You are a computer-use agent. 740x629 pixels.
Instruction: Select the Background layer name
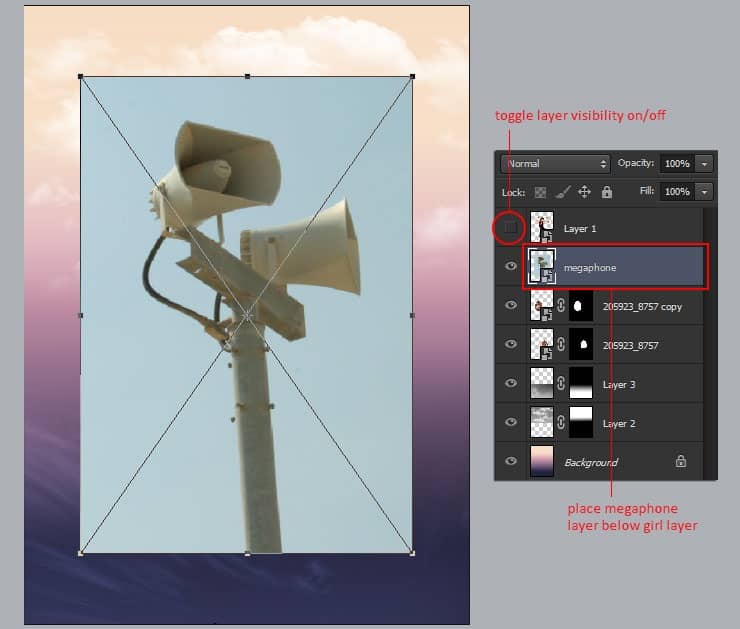click(x=591, y=462)
